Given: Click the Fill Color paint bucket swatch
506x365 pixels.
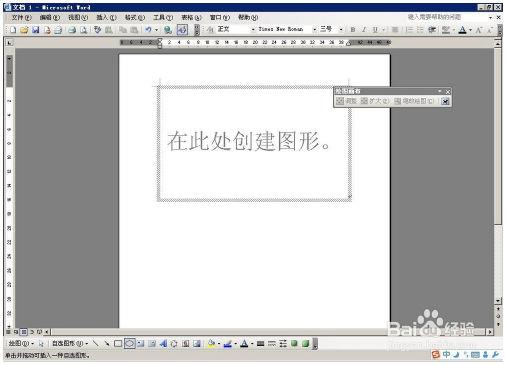Looking at the screenshot, I should click(x=211, y=343).
